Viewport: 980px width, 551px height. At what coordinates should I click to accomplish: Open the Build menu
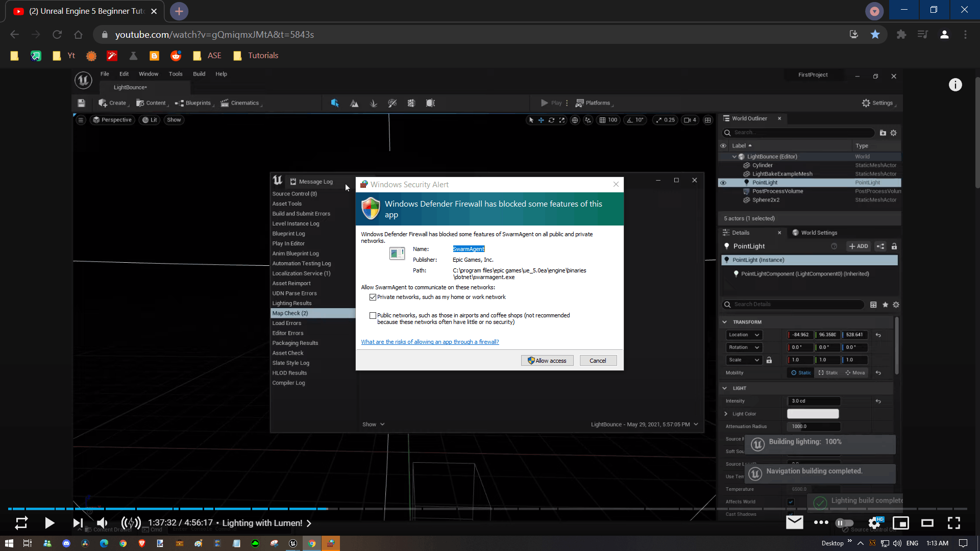coord(199,74)
